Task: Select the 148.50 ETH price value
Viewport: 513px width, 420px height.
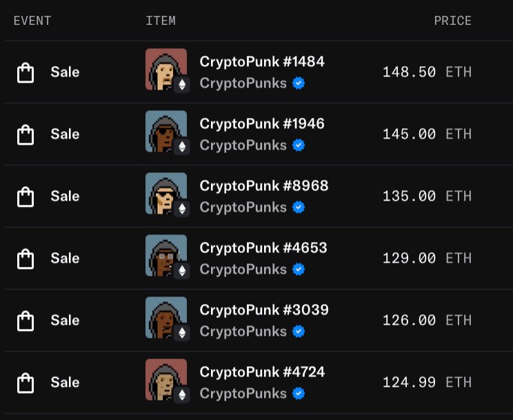Action: point(427,72)
